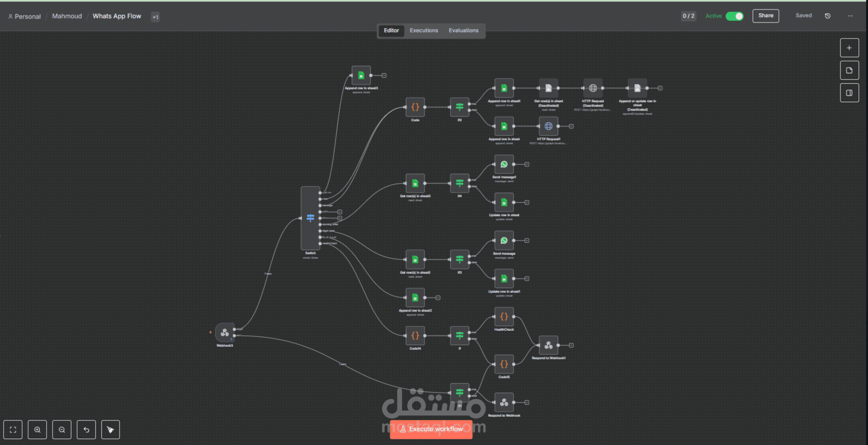Open the HTTP Request1 node
The width and height of the screenshot is (868, 445).
[548, 126]
